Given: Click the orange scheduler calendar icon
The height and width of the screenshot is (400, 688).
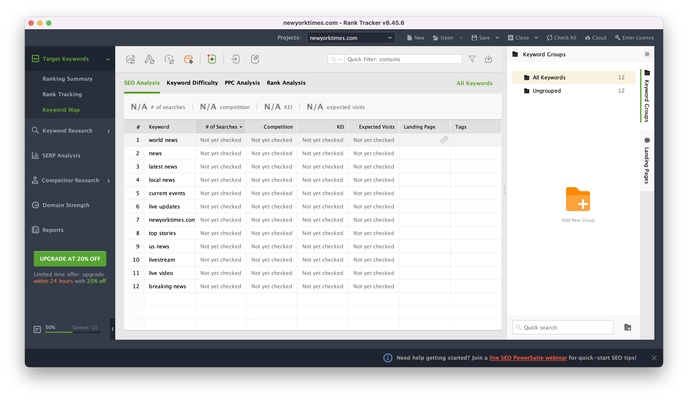Looking at the screenshot, I should click(188, 59).
